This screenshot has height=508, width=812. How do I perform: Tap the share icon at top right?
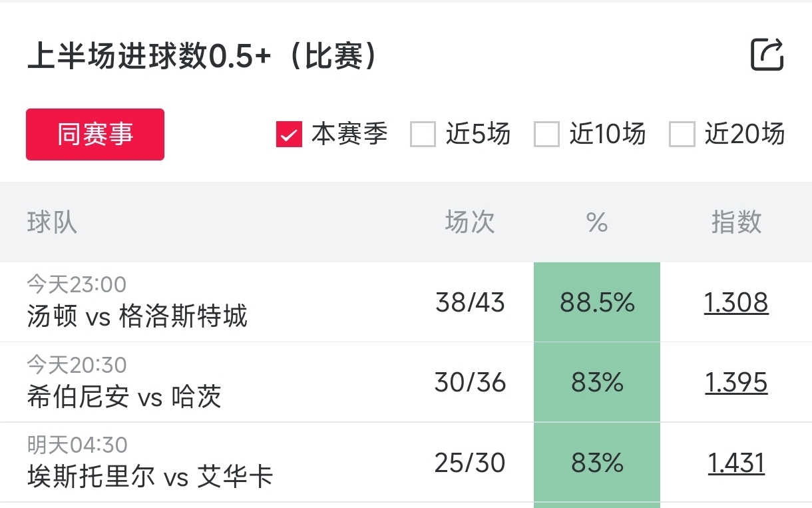point(767,55)
